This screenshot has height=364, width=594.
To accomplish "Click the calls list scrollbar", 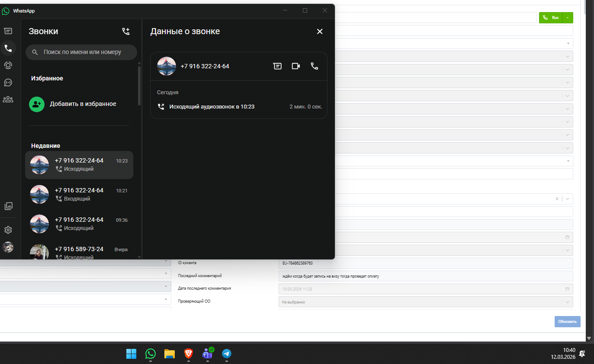I will [139, 86].
